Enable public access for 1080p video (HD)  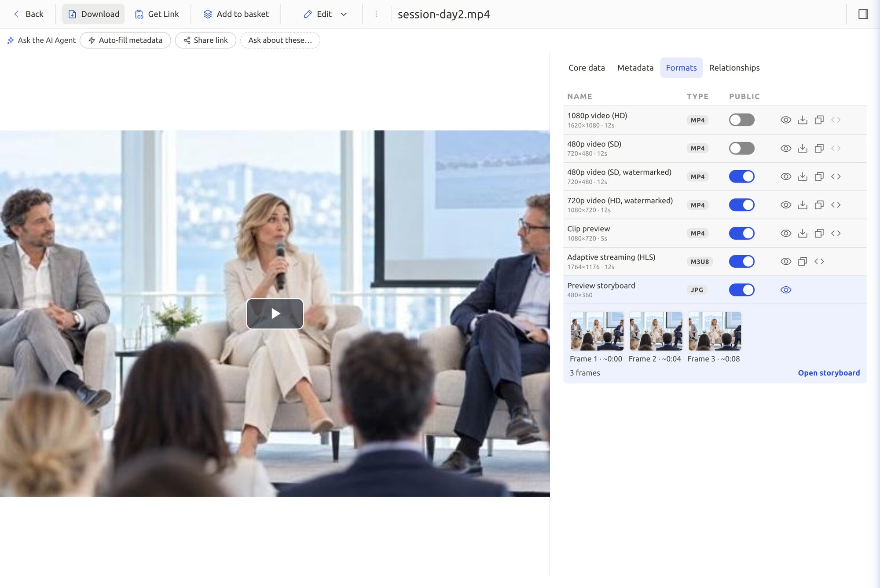click(742, 120)
